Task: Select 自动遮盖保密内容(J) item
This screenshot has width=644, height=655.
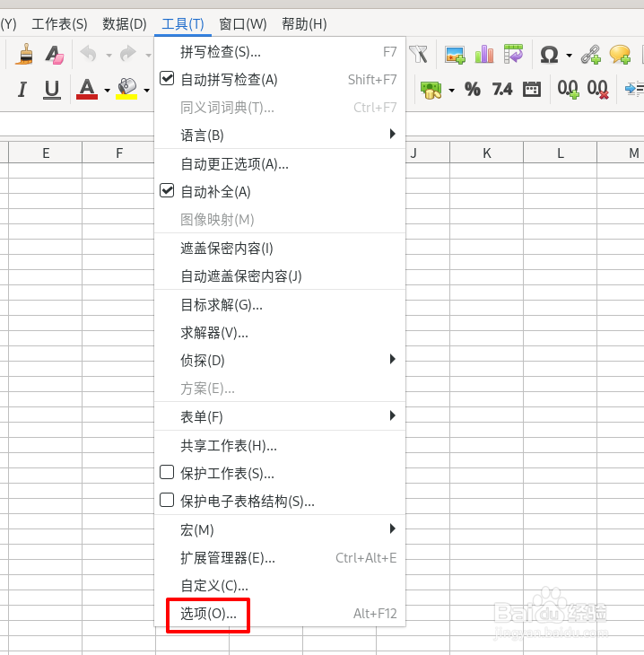Action: 280,276
